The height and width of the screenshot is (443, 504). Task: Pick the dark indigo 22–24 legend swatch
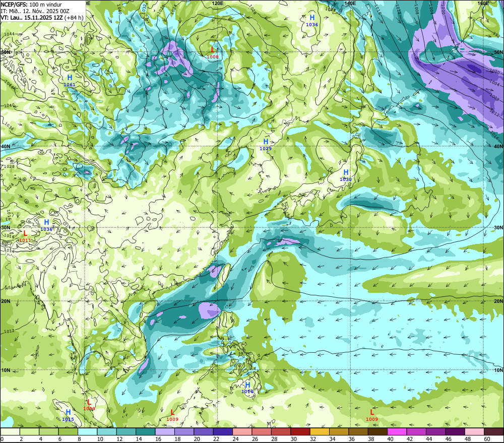tap(223, 432)
